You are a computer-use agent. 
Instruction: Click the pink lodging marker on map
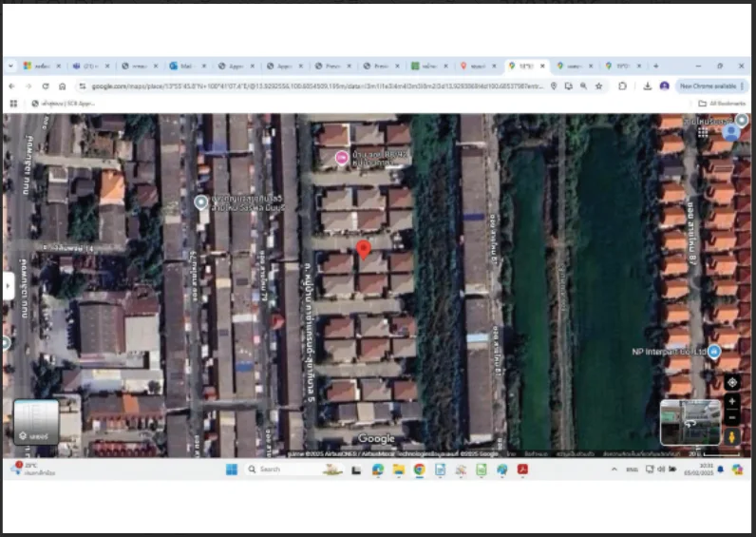click(342, 157)
